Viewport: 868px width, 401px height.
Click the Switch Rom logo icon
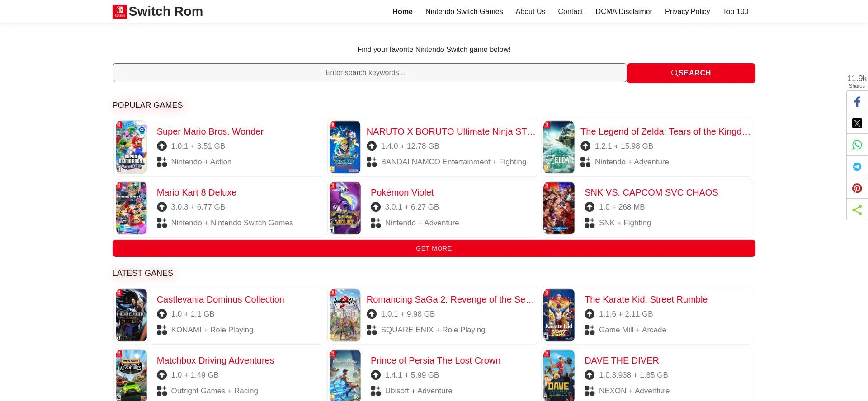(120, 12)
